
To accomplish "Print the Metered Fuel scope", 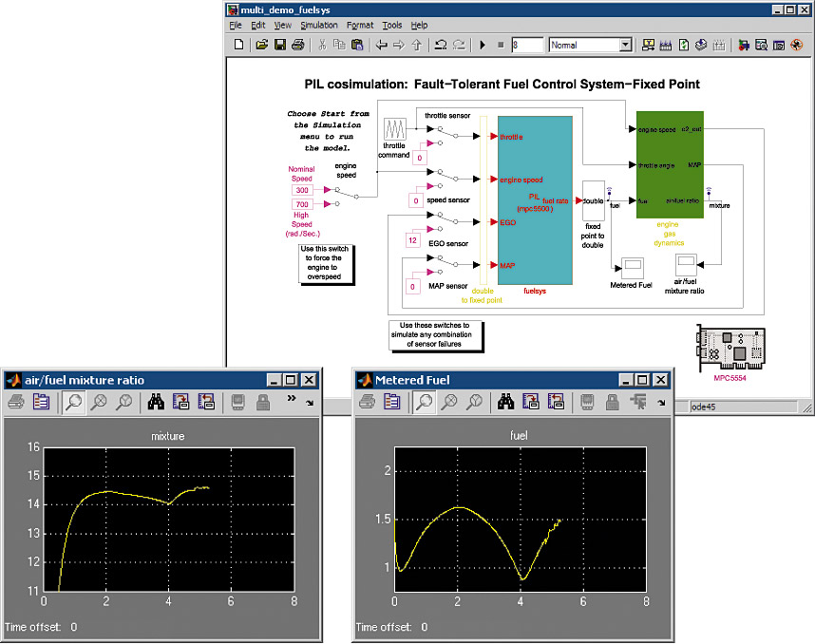I will coord(367,402).
